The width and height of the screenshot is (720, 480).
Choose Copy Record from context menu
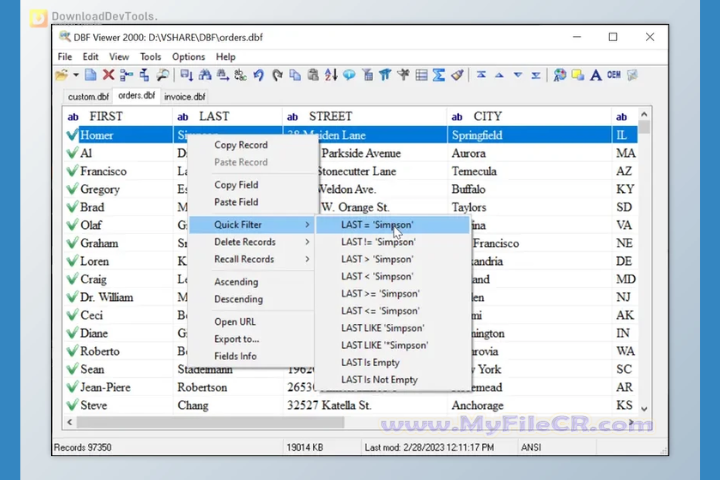click(x=241, y=145)
